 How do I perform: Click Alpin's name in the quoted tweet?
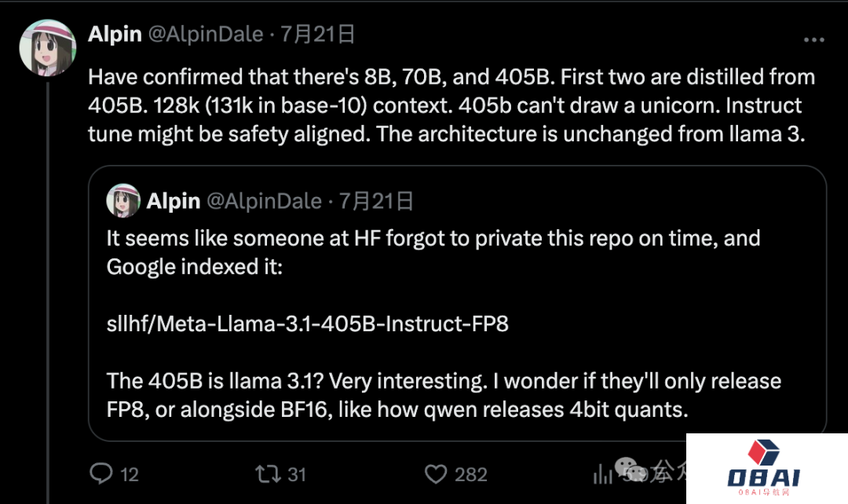173,201
